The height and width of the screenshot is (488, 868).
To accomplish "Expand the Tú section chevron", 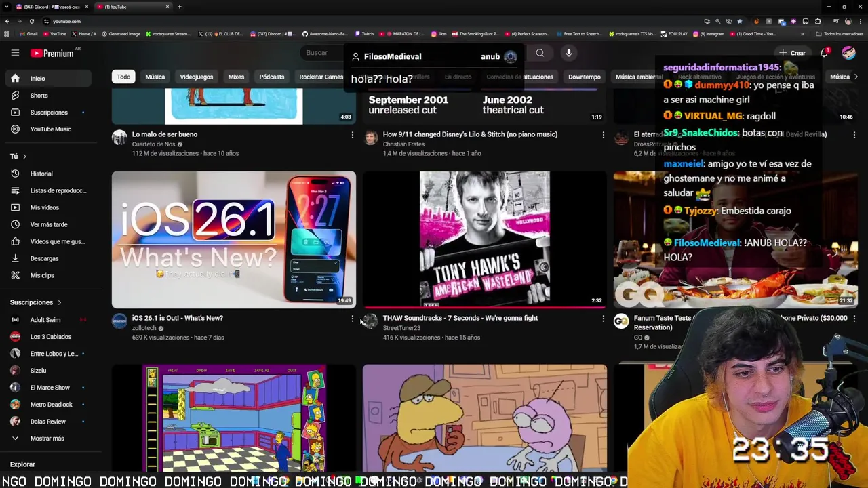I will 24,157.
